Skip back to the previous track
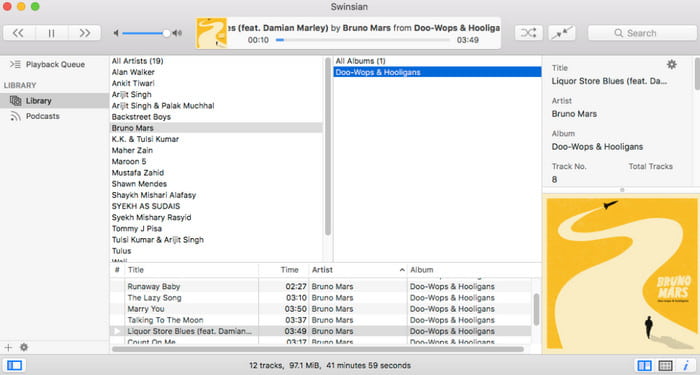This screenshot has height=375, width=700. tap(19, 33)
